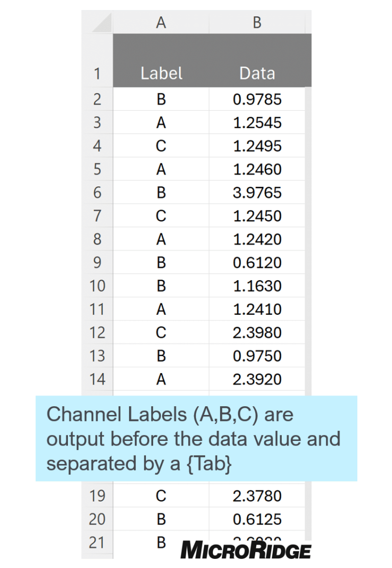392x568 pixels.
Task: Click cell containing 2.3920
Action: [x=257, y=379]
